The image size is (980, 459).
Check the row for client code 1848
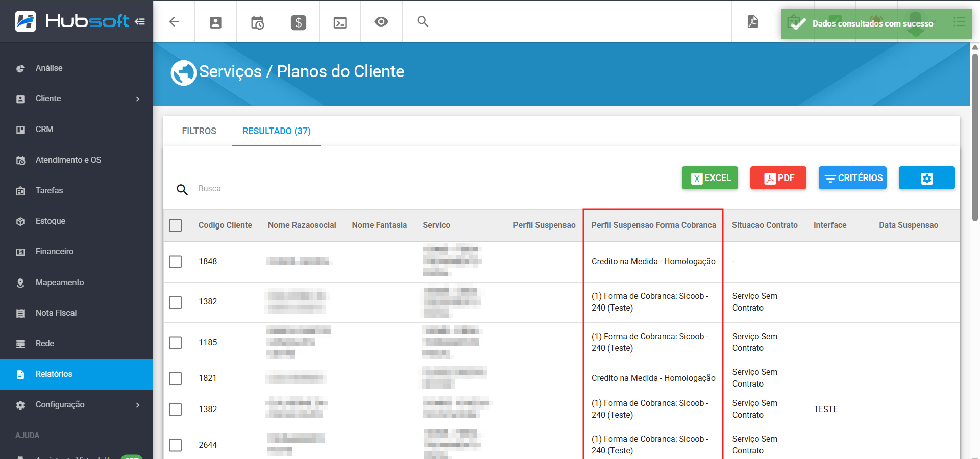click(x=176, y=262)
